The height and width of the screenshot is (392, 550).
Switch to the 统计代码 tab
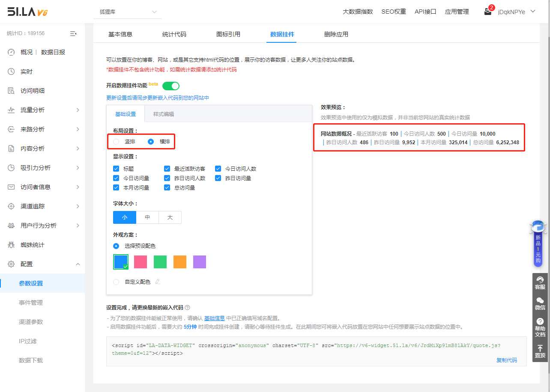(x=174, y=34)
